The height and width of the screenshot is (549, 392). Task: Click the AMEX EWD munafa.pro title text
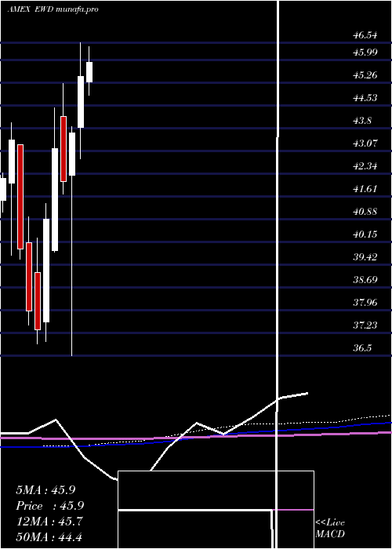point(53,9)
